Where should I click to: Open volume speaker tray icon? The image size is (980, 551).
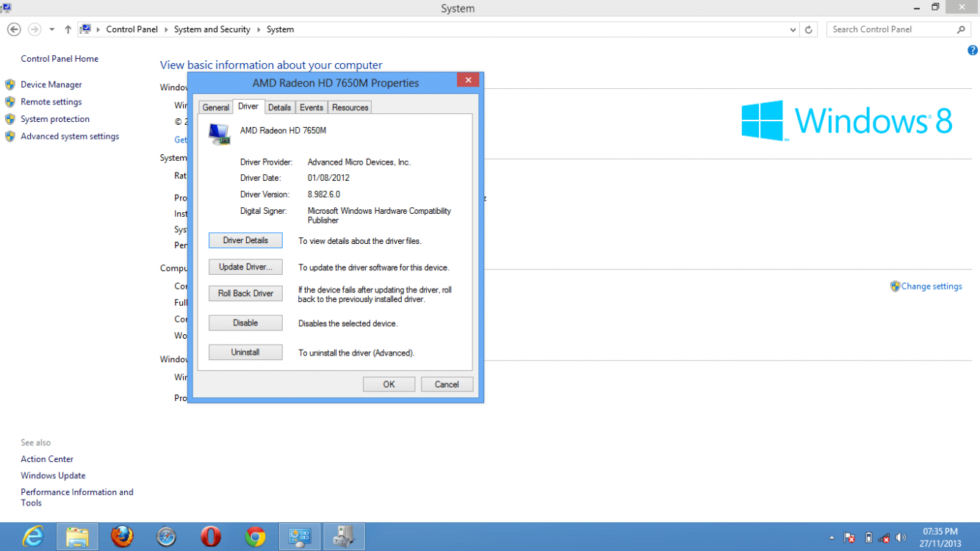(x=901, y=538)
